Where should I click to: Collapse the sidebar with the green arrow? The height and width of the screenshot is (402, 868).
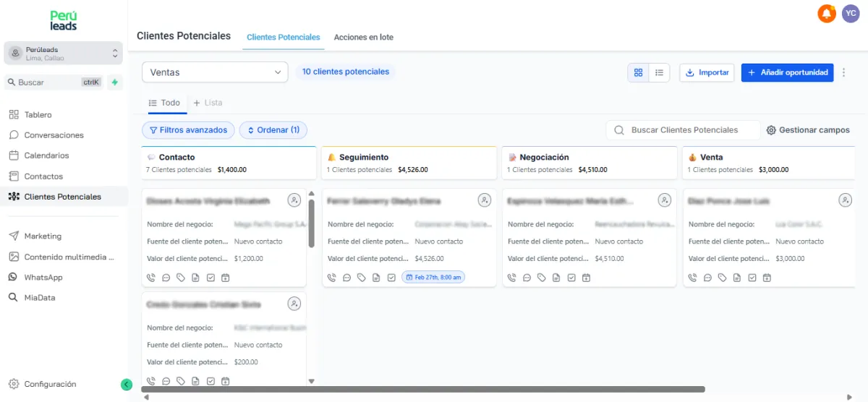(x=127, y=385)
